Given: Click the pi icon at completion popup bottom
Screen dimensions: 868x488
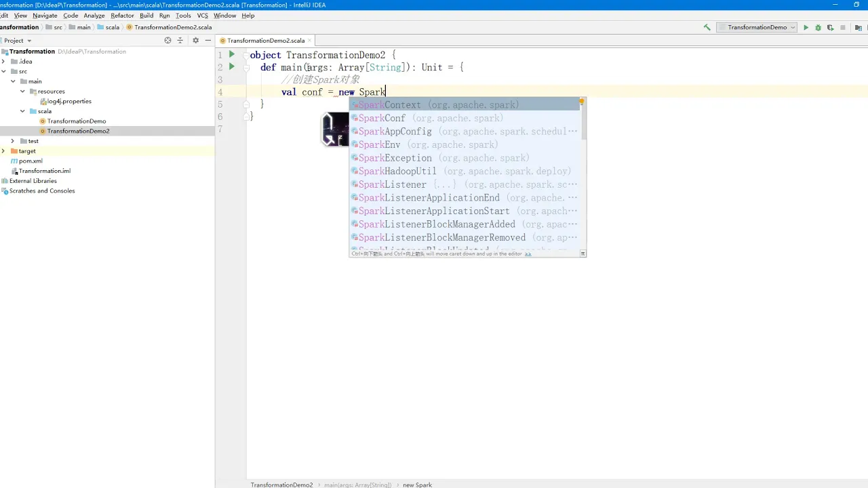Looking at the screenshot, I should 583,253.
